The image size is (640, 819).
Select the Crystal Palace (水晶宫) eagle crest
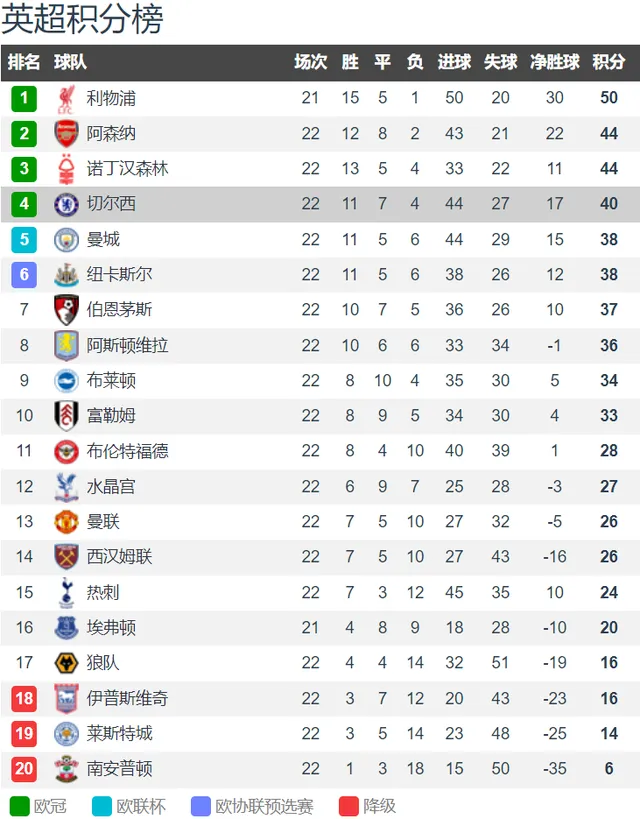[66, 487]
